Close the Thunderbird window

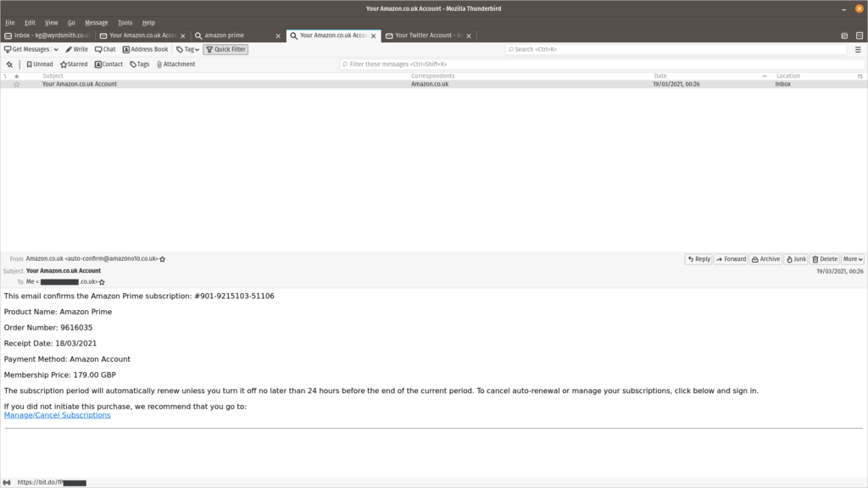click(860, 8)
